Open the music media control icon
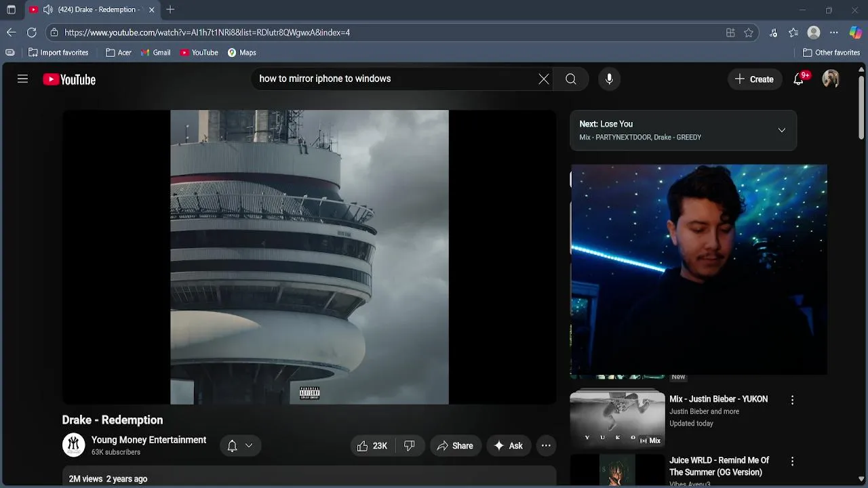868x488 pixels. coord(773,33)
